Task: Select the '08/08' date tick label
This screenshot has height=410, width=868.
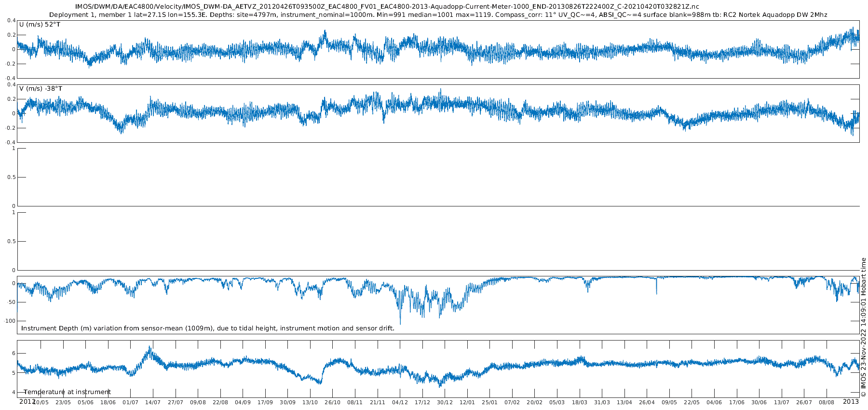Action: click(827, 402)
